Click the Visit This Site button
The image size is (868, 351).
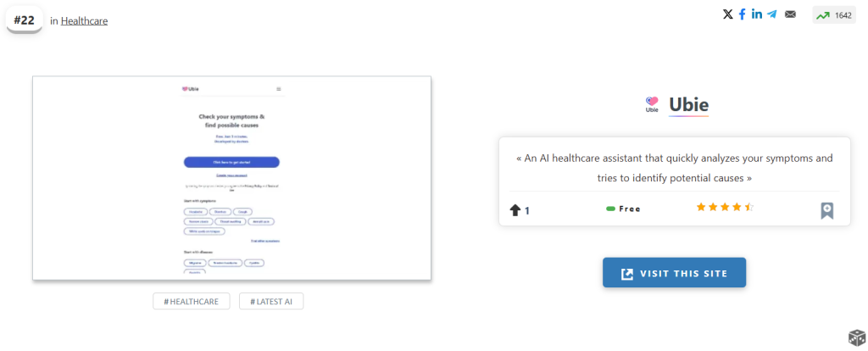[674, 273]
